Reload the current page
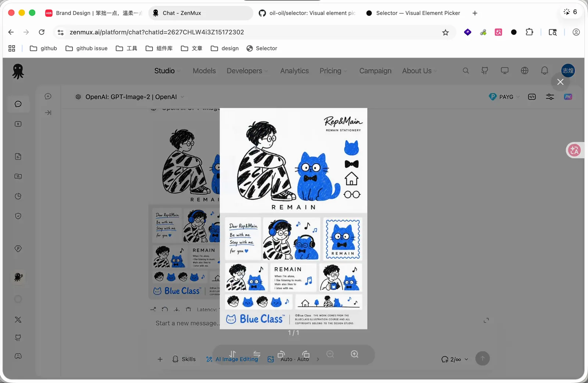588x383 pixels. pos(42,32)
